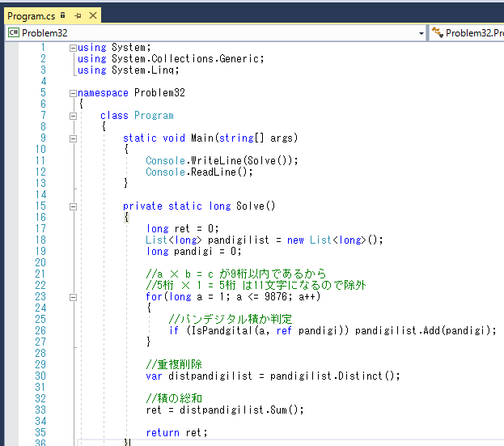Click the comment '//積の総和'

click(174, 399)
